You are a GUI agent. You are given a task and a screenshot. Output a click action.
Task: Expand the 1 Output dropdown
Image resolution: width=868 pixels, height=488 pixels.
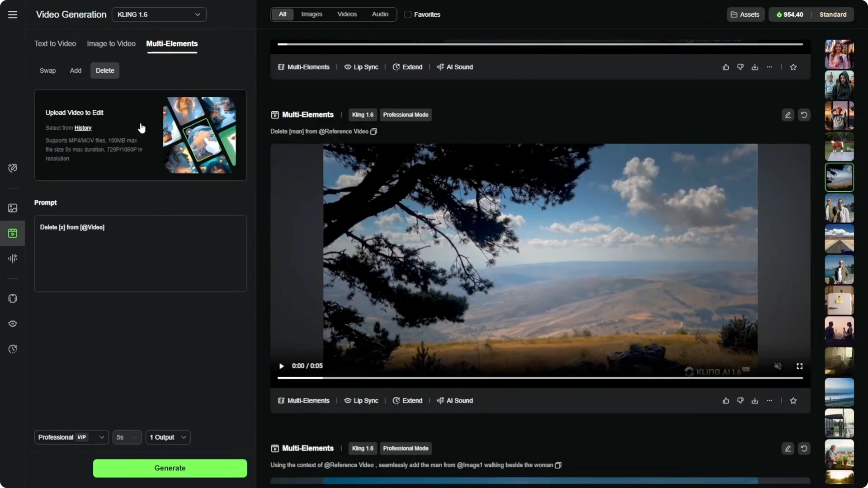point(167,437)
